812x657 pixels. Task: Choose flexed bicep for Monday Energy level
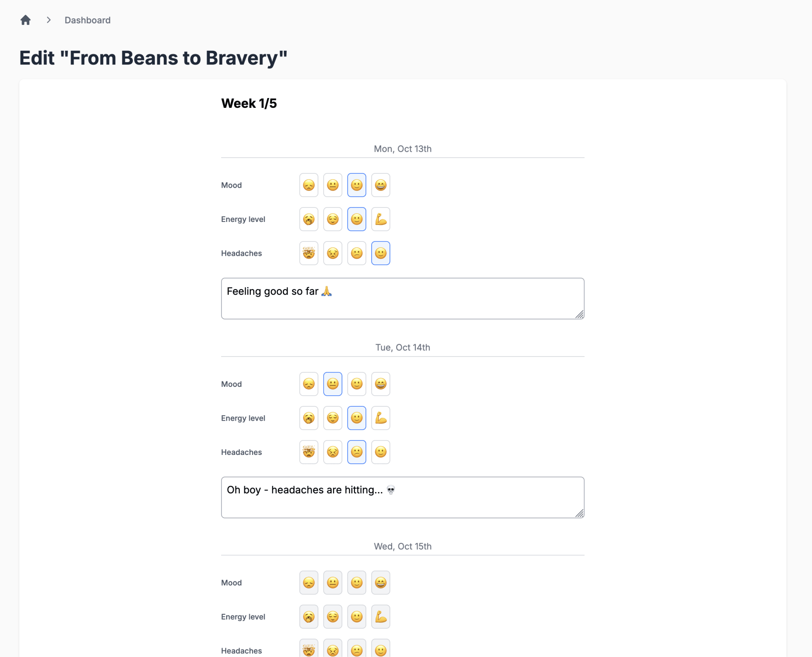[380, 219]
